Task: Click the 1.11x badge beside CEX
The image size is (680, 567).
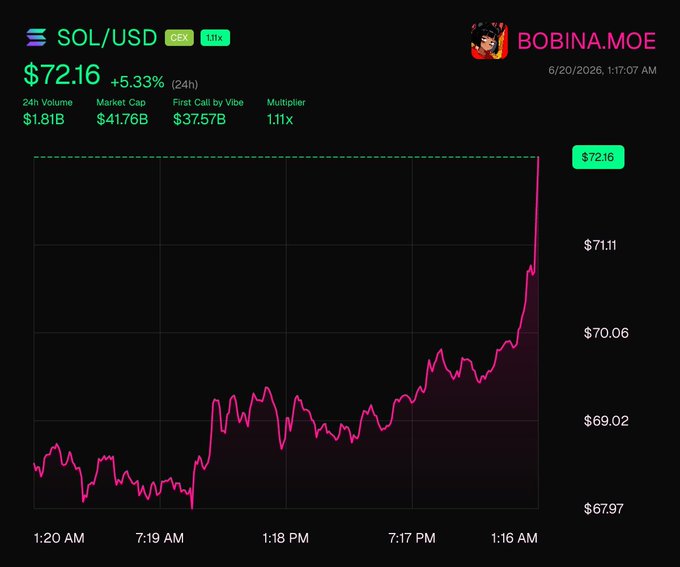Action: [215, 38]
